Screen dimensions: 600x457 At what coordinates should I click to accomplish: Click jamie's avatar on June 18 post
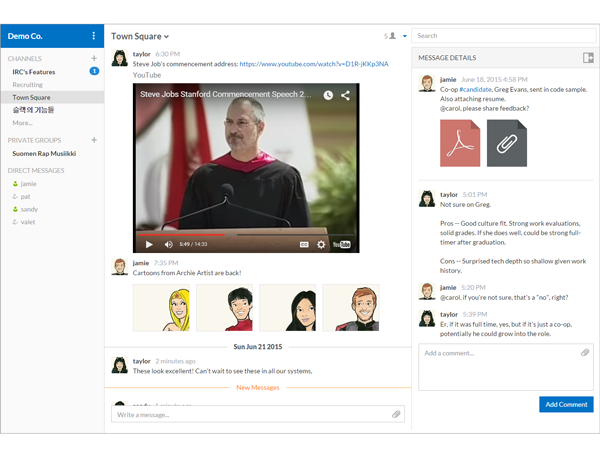click(427, 83)
